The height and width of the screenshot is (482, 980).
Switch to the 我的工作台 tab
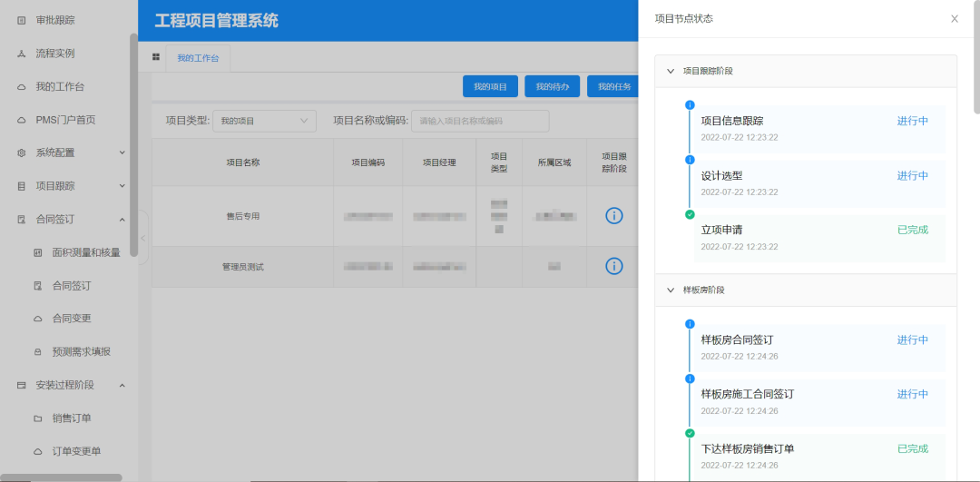tap(198, 58)
